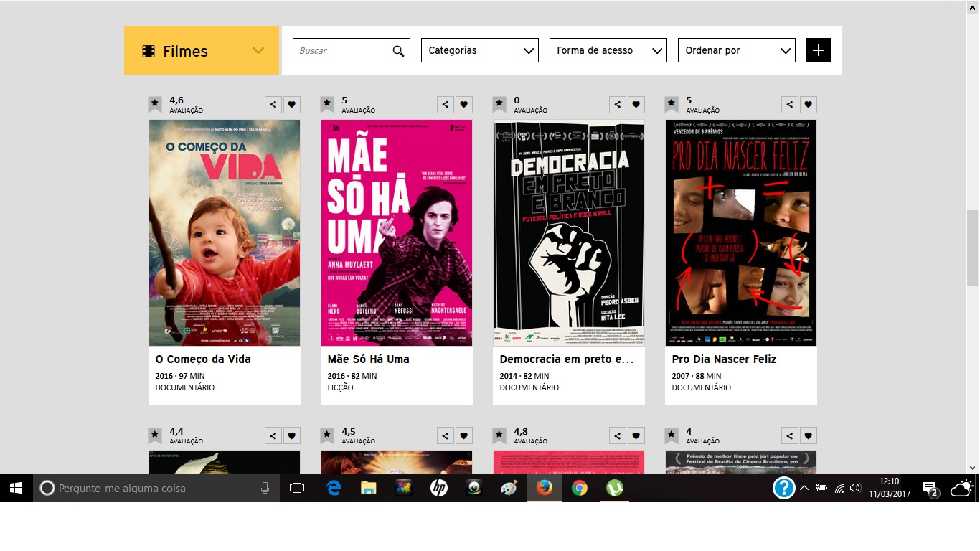Viewport: 980px width, 551px height.
Task: Click the rating star on Democracia em preto e branco
Action: coord(499,105)
